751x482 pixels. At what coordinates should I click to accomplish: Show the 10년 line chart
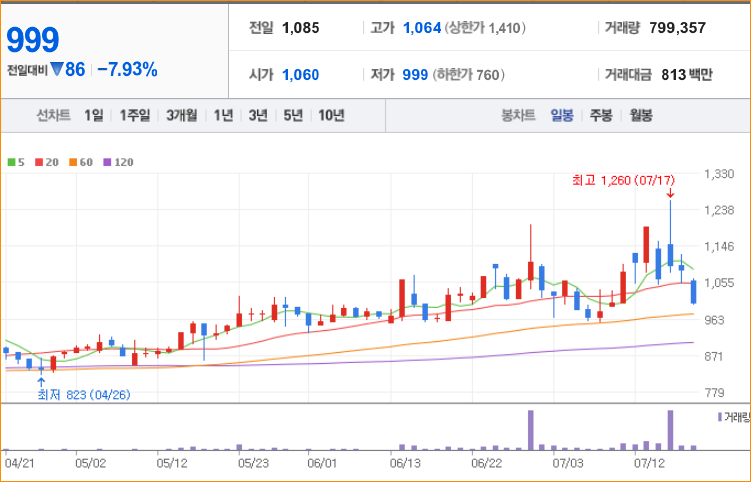point(331,115)
